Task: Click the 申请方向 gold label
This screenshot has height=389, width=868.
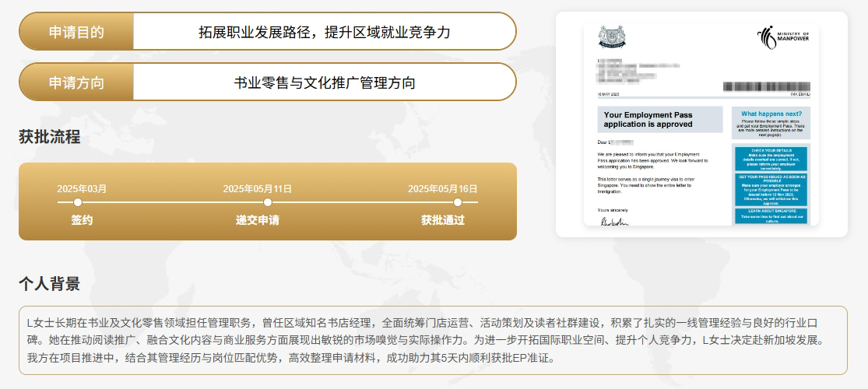Action: 76,82
